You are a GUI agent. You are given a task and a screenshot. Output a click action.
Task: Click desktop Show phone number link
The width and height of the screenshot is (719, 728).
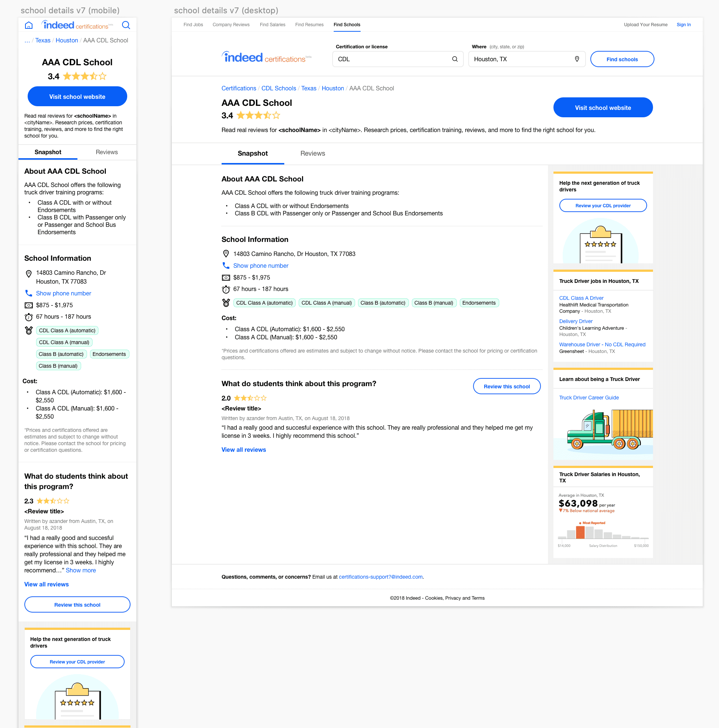[261, 266]
